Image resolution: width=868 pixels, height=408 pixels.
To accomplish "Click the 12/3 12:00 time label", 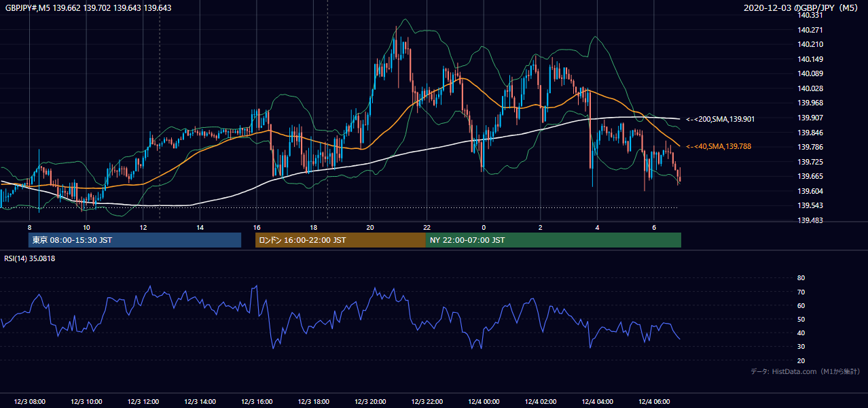I will pyautogui.click(x=143, y=402).
